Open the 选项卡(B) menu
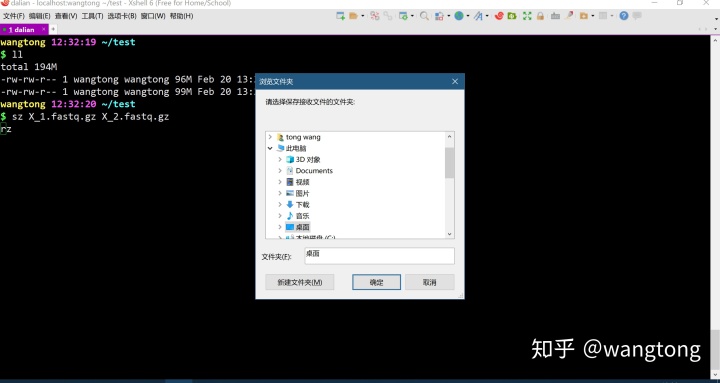720x383 pixels. click(122, 16)
